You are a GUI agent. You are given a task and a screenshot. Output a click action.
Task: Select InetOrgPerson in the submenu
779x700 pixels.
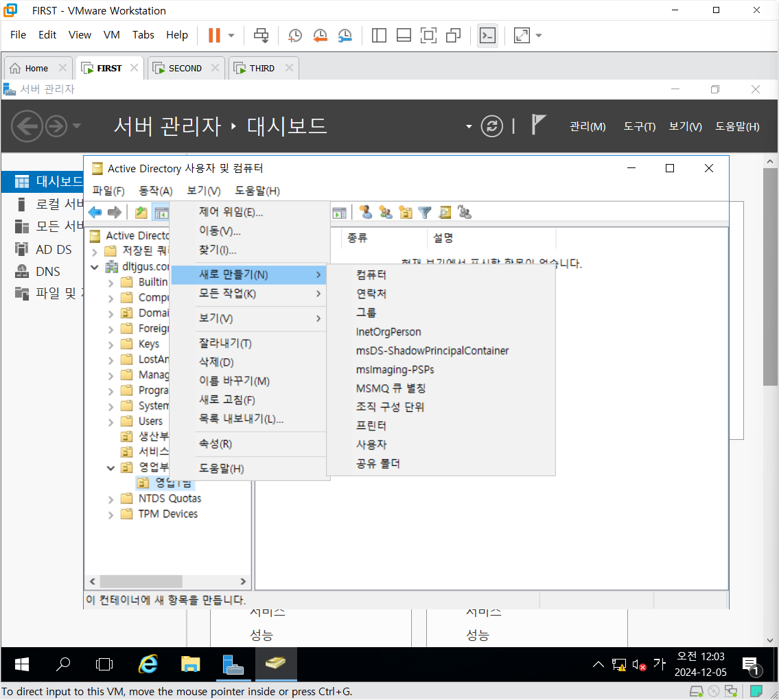coord(441,331)
